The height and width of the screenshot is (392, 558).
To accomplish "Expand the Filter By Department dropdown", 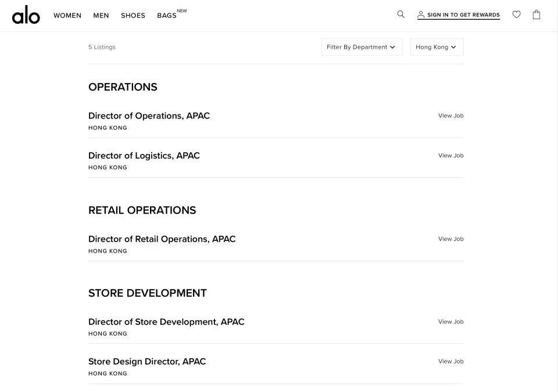I will pos(362,47).
